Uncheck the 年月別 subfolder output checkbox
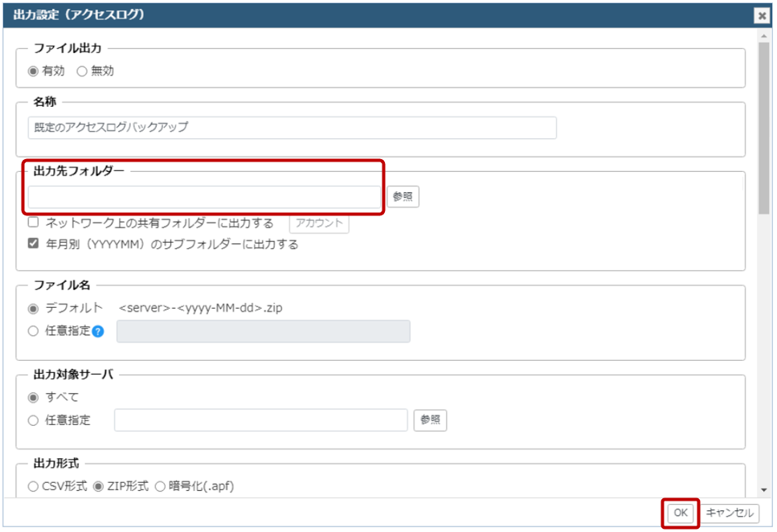The height and width of the screenshot is (532, 777). point(34,244)
